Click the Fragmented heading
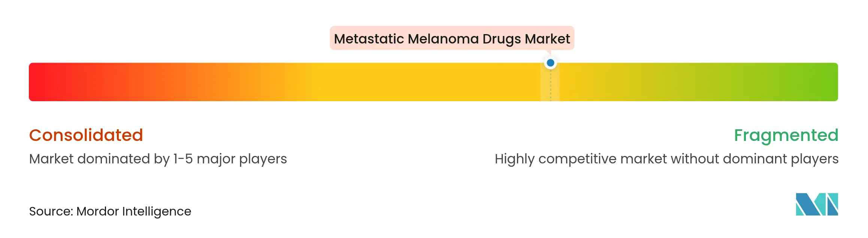The image size is (868, 238). click(x=786, y=135)
